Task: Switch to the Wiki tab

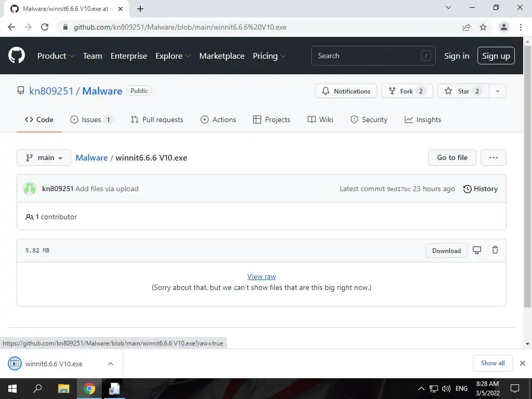Action: 320,119
